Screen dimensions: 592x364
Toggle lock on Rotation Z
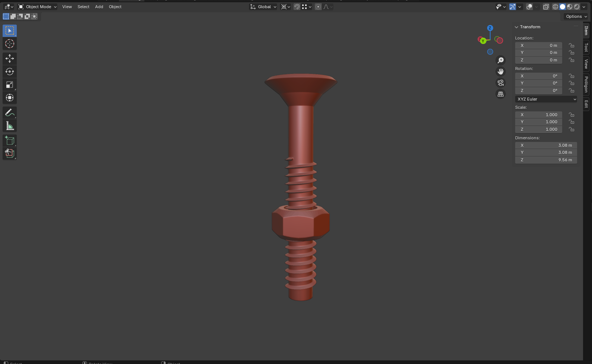point(571,91)
